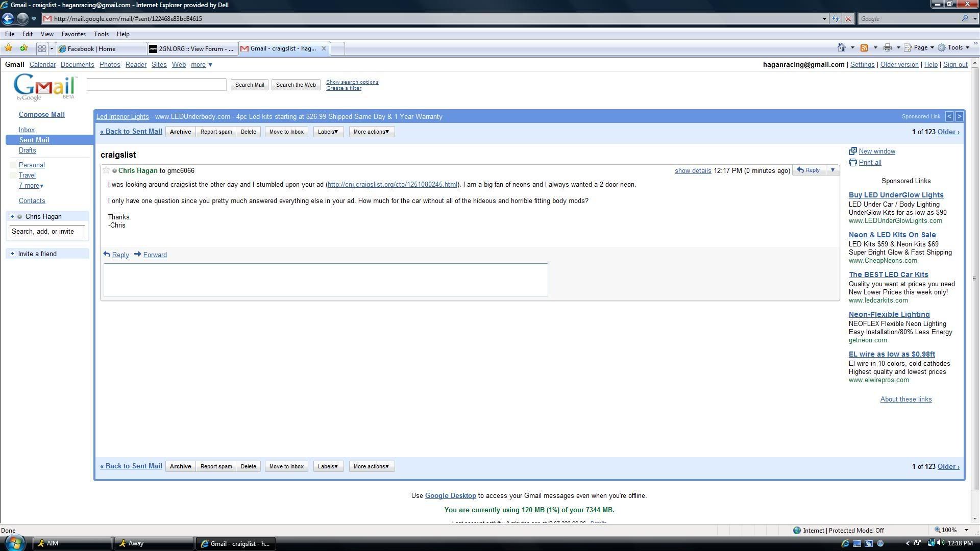
Task: Open the craigslist ad link
Action: (x=392, y=185)
